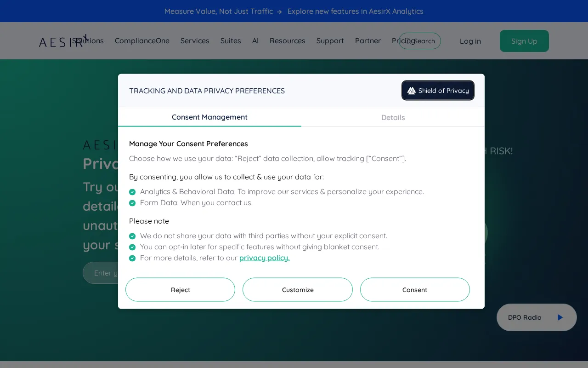The image size is (588, 368).
Task: Click the check icon beside opt-in later note
Action: 132,247
